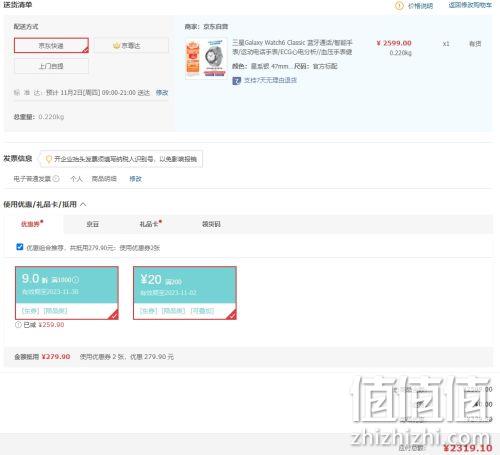
Task: Return to modify shopping cart link
Action: click(470, 5)
